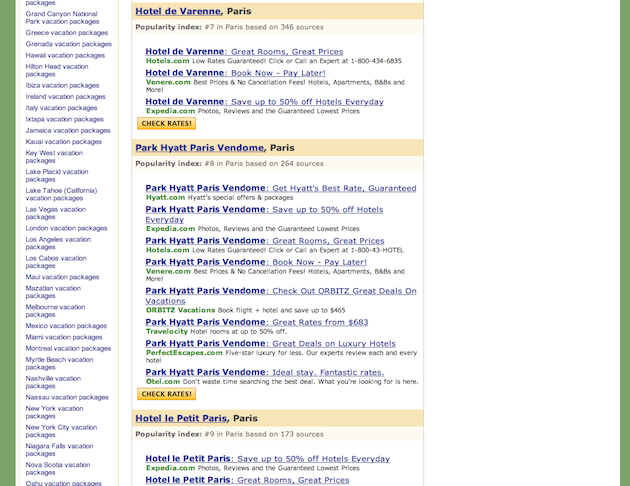Open Kauai vacation packages link
Viewport: 630px width, 486px height.
(63, 142)
